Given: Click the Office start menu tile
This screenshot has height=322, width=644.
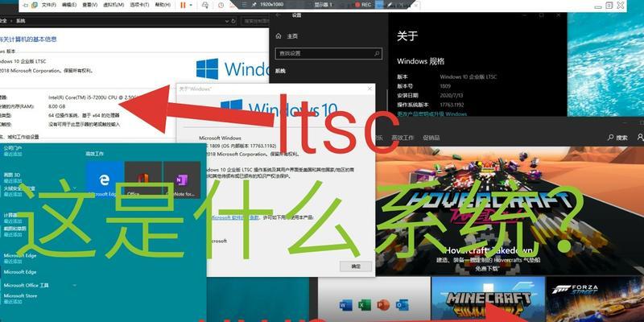Looking at the screenshot, I should point(143,180).
